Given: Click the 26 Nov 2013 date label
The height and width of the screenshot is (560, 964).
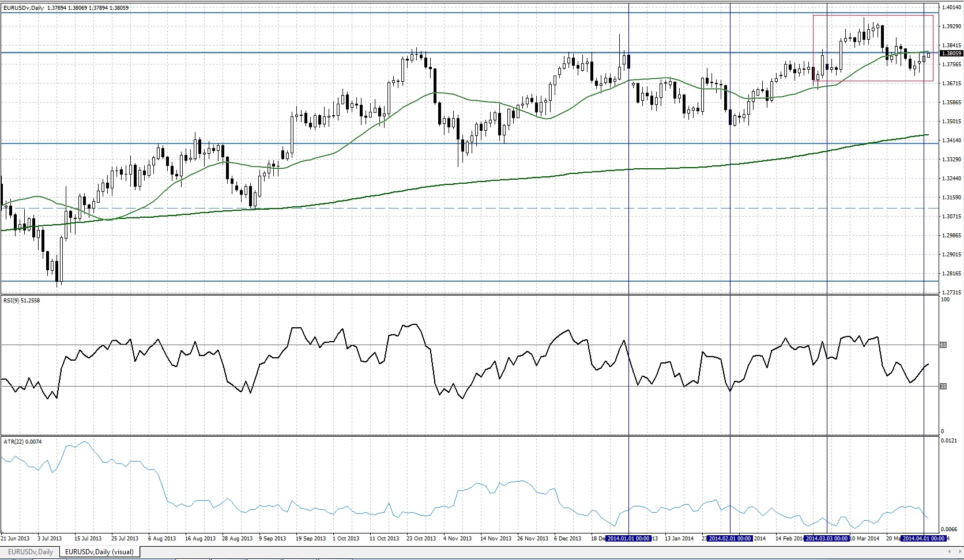Looking at the screenshot, I should tap(533, 539).
